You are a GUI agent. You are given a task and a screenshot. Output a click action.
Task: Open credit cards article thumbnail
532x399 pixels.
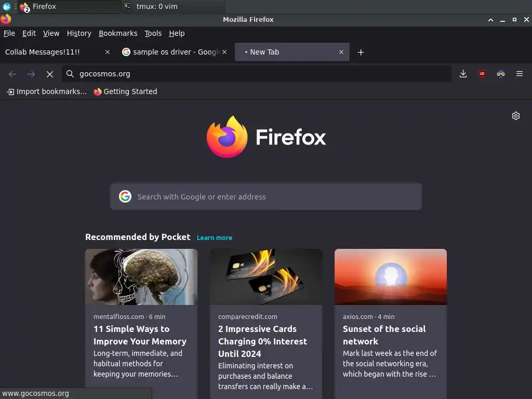tap(266, 277)
